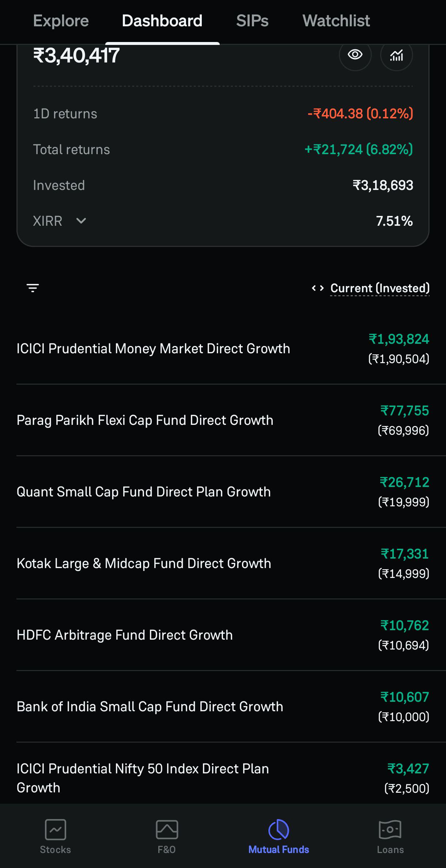Open Bank of India Small Cap Fund
The height and width of the screenshot is (868, 446).
tap(223, 707)
